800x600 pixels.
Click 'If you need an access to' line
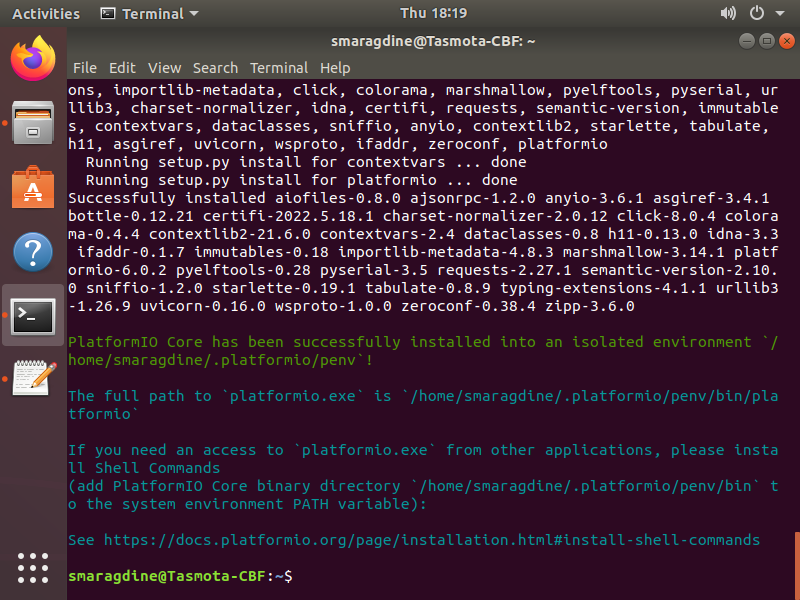(x=423, y=450)
